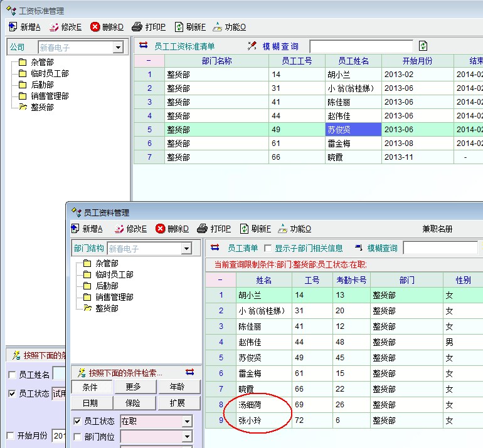Click 新增A icon in 工资标准管理 toolbar
This screenshot has height=448, width=483.
tap(13, 27)
